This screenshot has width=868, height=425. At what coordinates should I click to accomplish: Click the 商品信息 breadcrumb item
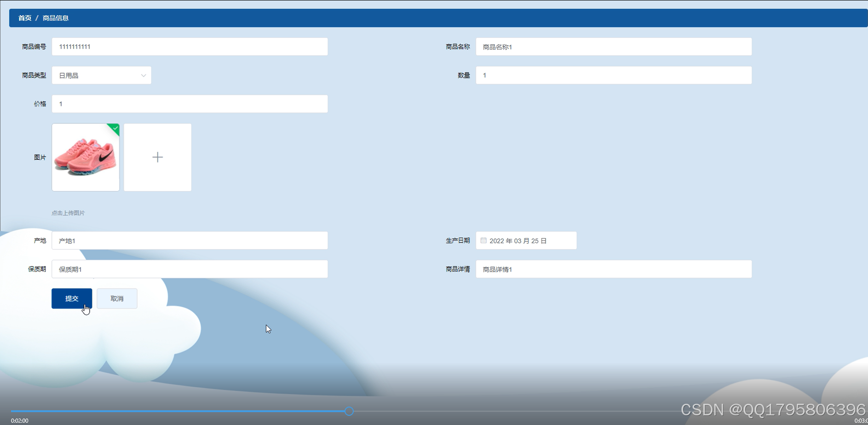coord(56,18)
